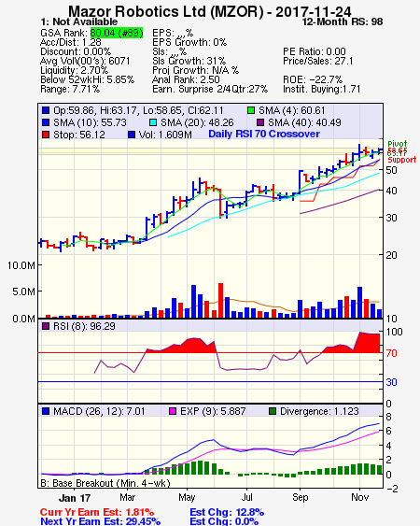Image resolution: width=420 pixels, height=526 pixels.
Task: Click the Nov date axis label
Action: tap(359, 497)
